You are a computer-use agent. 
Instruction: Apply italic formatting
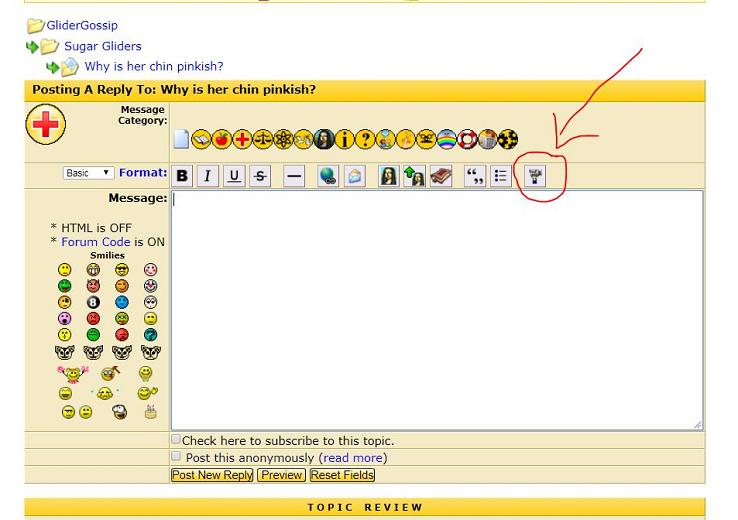[208, 176]
